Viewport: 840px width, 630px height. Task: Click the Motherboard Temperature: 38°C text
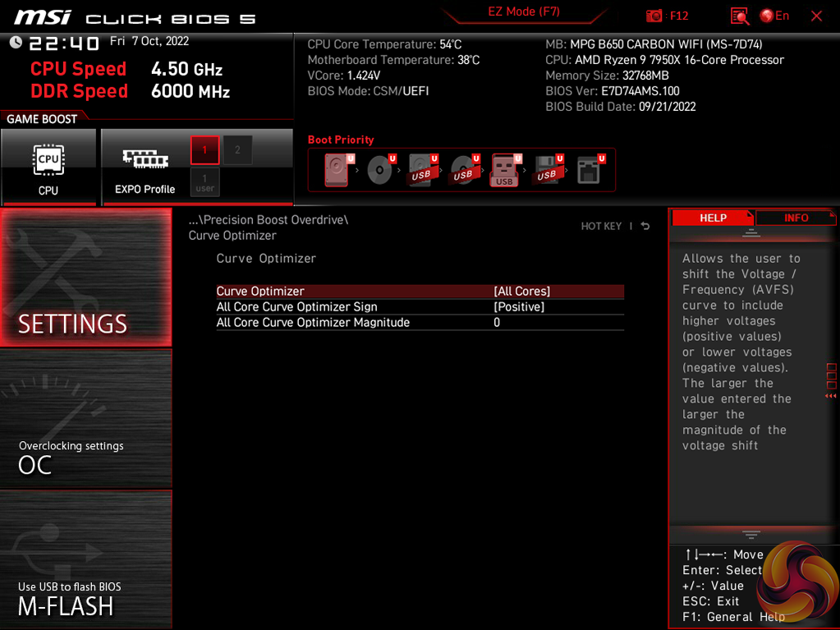[394, 60]
